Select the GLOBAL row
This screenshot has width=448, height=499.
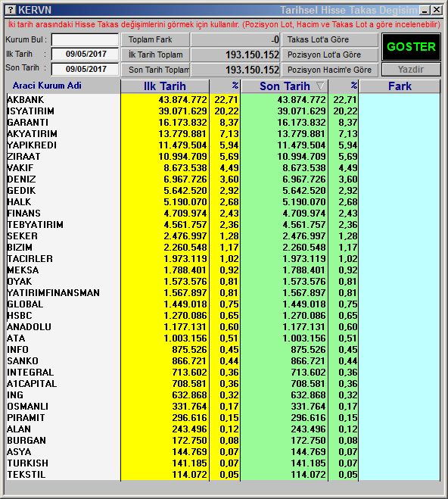coord(223,304)
